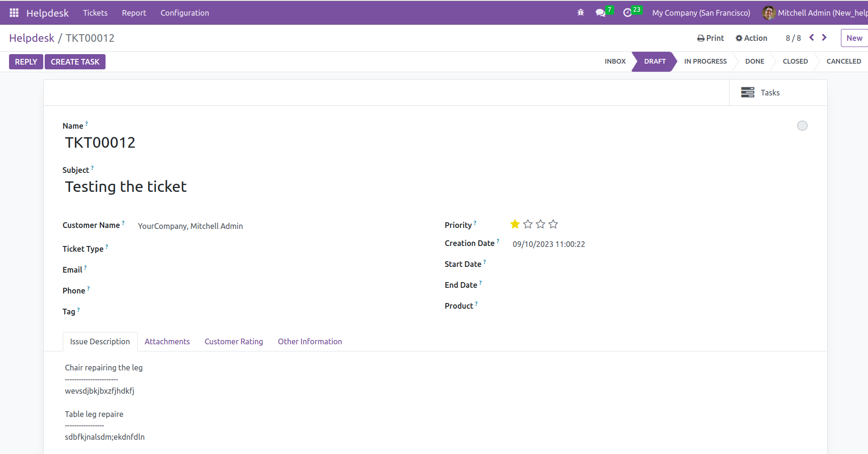The image size is (868, 454).
Task: Open the company switcher dropdown
Action: tap(701, 13)
